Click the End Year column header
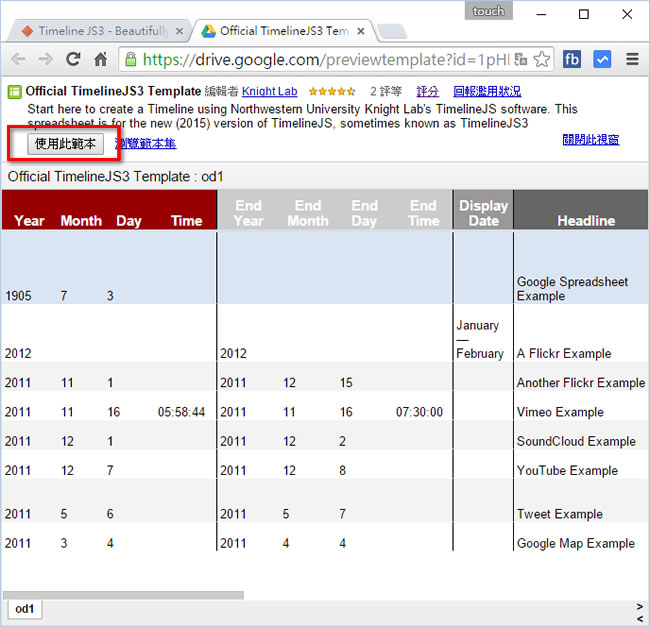The image size is (650, 627). pyautogui.click(x=248, y=213)
